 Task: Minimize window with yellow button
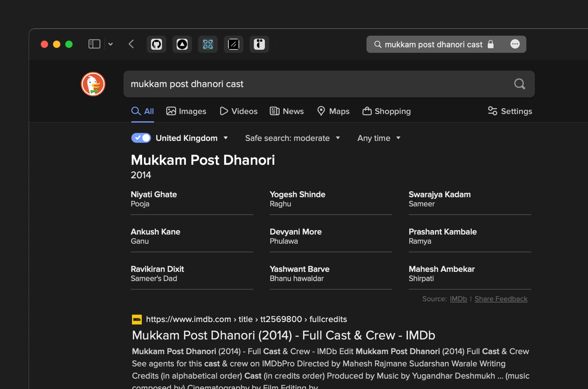(57, 44)
